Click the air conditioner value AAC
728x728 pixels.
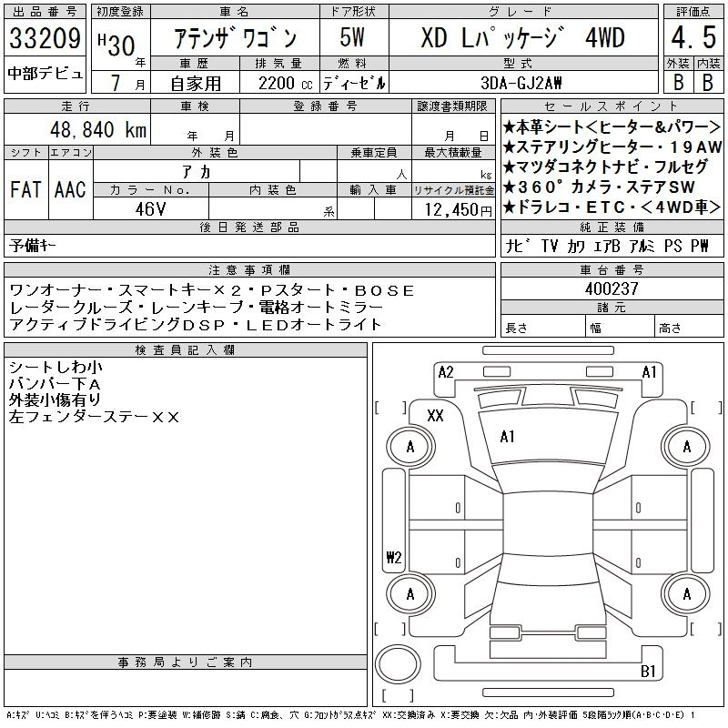click(70, 189)
